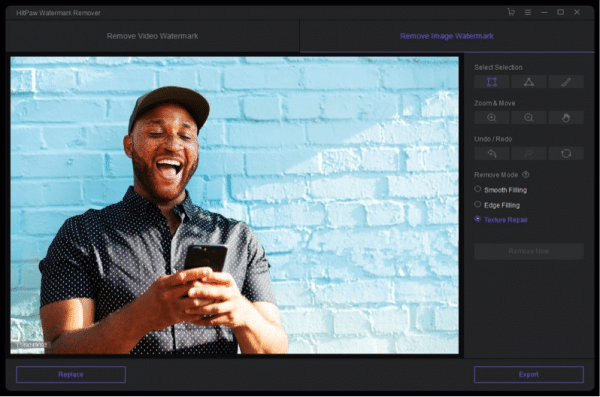Click the zoom in magnifier icon
Screen dimensions: 600x397
[x=492, y=118]
